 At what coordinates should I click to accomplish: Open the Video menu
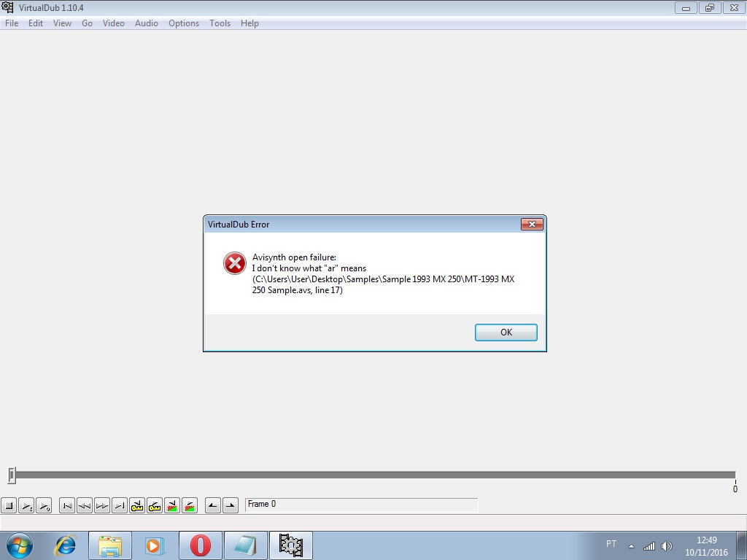pyautogui.click(x=113, y=23)
